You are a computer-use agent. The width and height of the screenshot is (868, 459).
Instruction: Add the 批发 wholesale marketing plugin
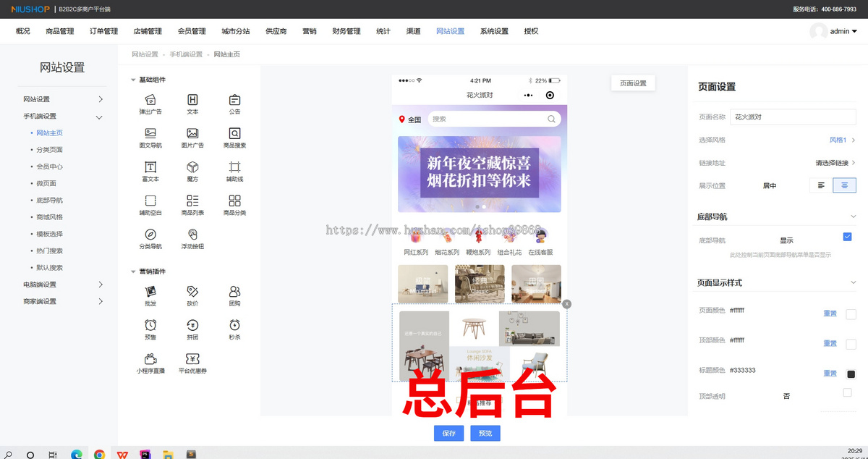150,296
